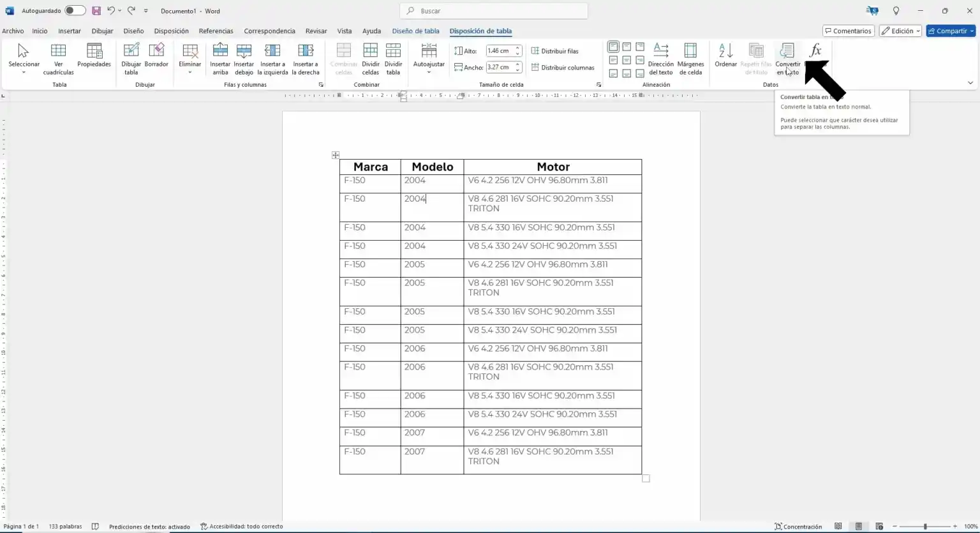
Task: Click the table move handle
Action: click(x=336, y=155)
